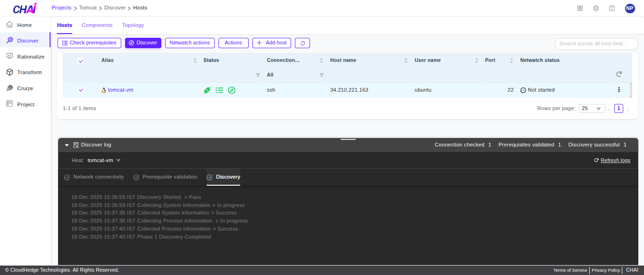This screenshot has height=275, width=644.
Task: Toggle the select-all hosts checkbox
Action: (81, 60)
